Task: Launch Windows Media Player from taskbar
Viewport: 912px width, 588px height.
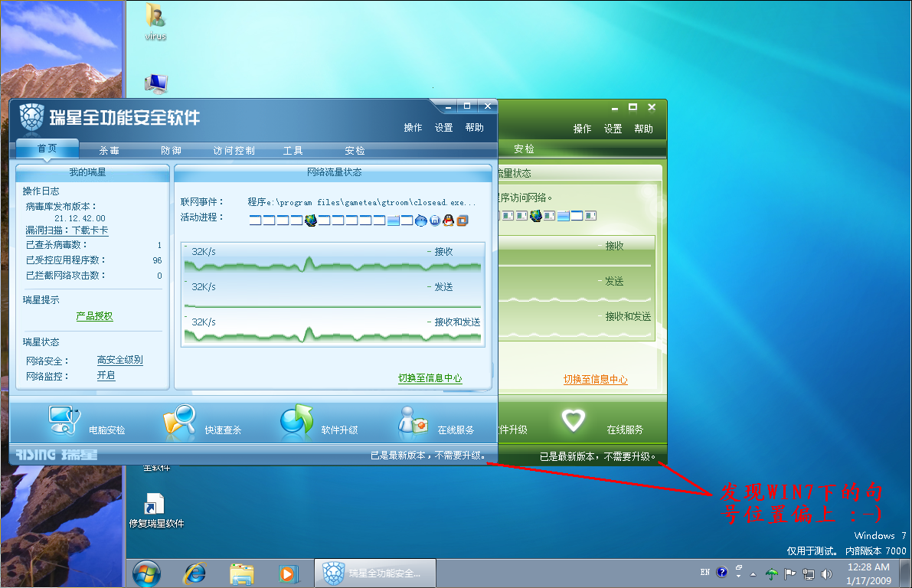Action: (288, 573)
